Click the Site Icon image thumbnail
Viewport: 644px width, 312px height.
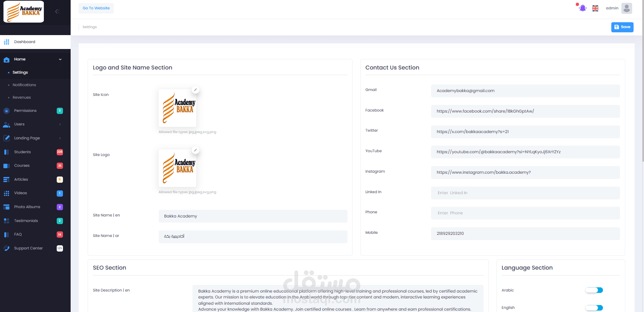[177, 108]
